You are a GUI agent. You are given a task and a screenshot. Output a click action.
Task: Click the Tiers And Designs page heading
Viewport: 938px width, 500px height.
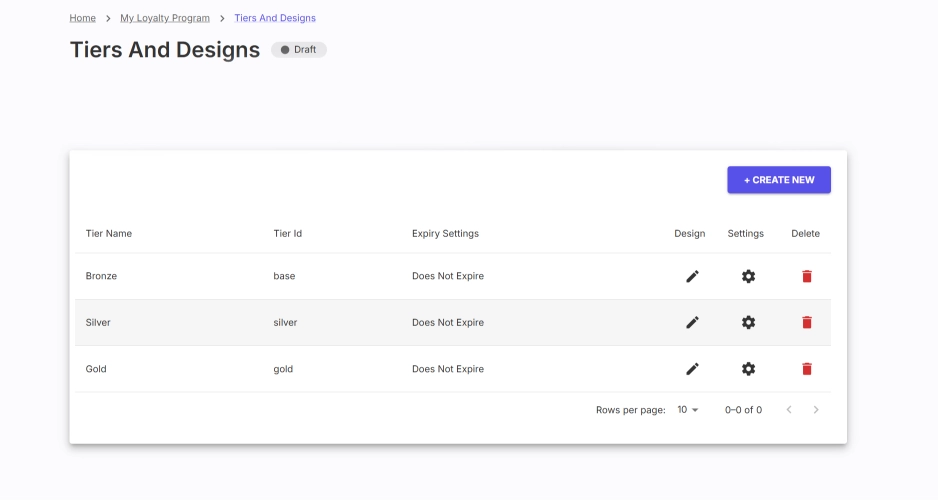click(165, 50)
